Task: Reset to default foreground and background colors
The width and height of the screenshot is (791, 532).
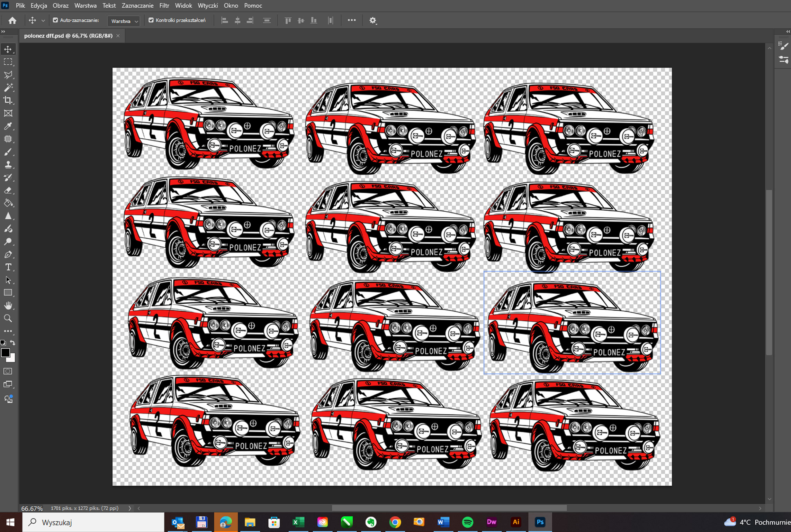Action: 3,343
